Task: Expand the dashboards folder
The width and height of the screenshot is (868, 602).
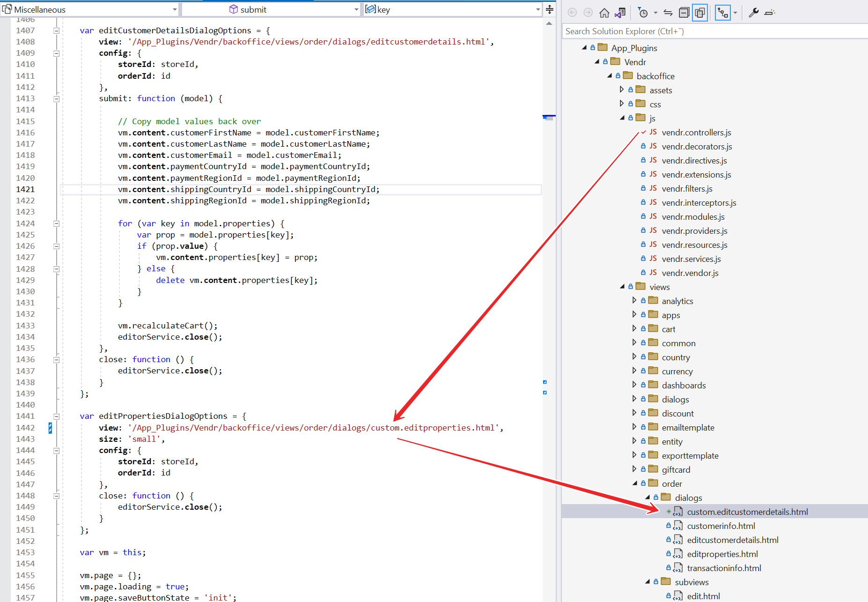Action: (634, 384)
